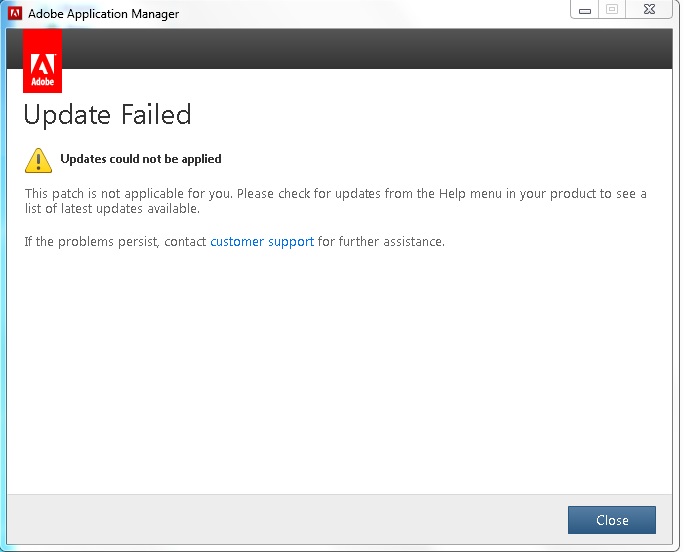Screen dimensions: 684x552
Task: Click the words Help menu in the message
Action: tap(470, 193)
